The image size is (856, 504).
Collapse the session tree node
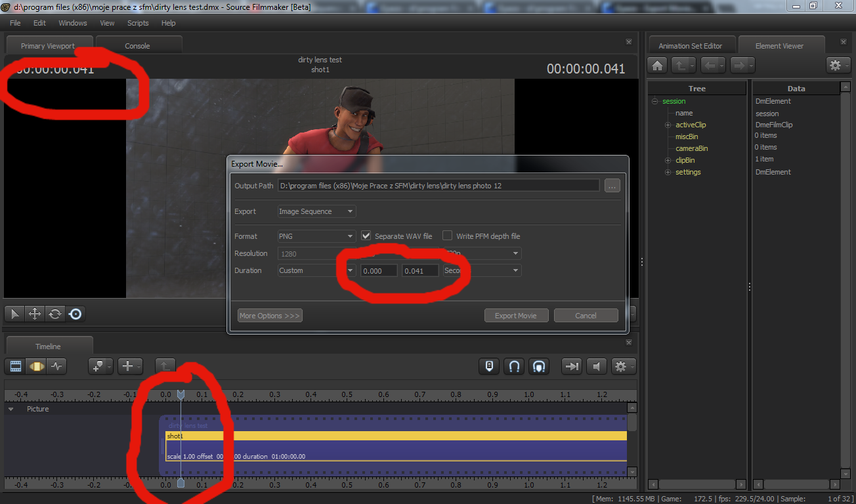[654, 101]
